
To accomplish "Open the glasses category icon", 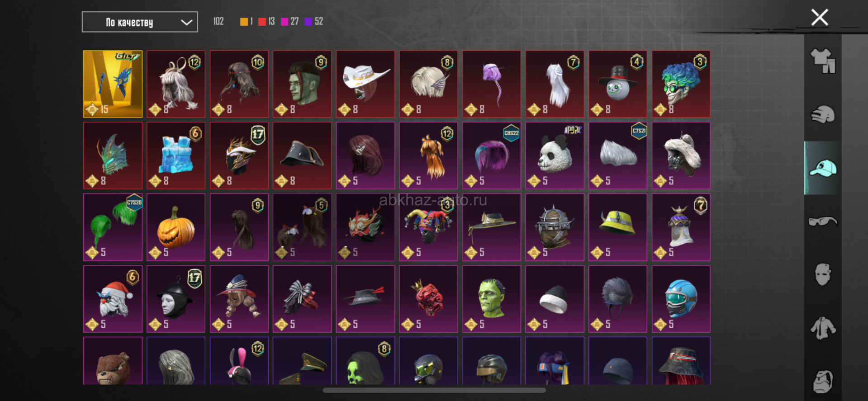I will click(x=822, y=221).
